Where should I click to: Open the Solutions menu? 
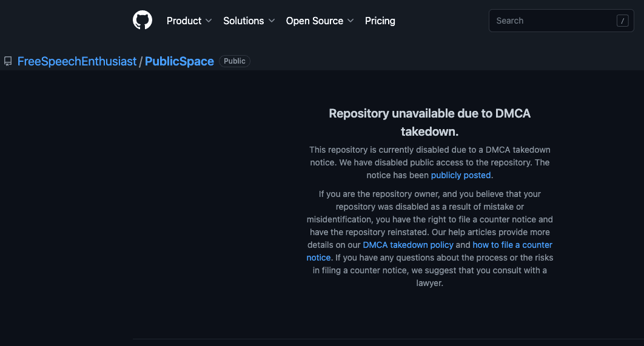tap(249, 21)
